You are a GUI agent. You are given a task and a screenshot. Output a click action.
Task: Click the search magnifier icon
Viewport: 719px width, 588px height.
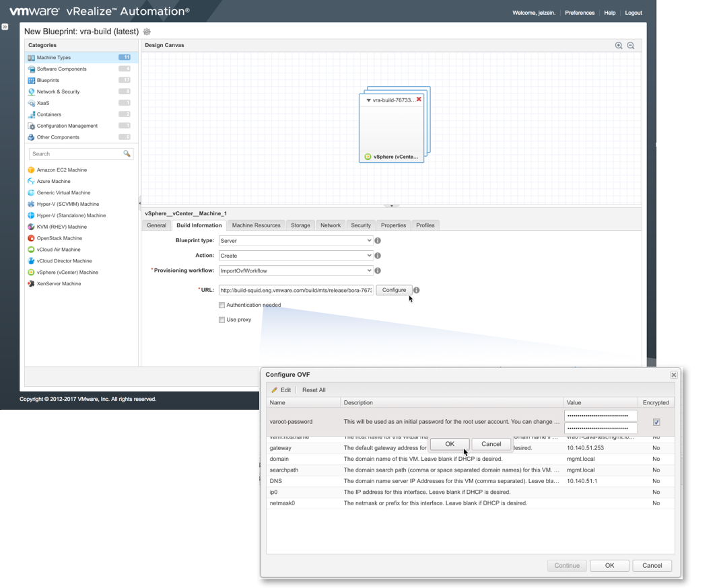pyautogui.click(x=127, y=154)
